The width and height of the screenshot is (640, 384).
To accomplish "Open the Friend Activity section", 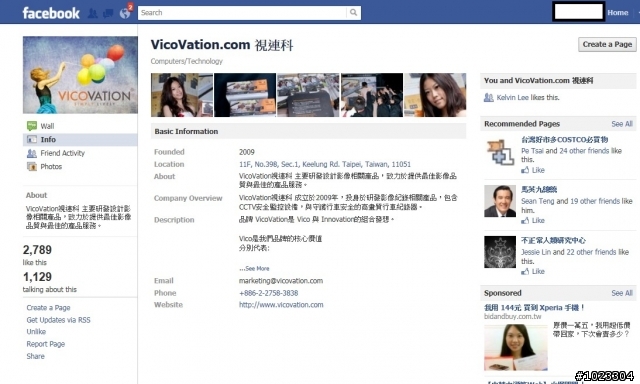I will [x=62, y=153].
